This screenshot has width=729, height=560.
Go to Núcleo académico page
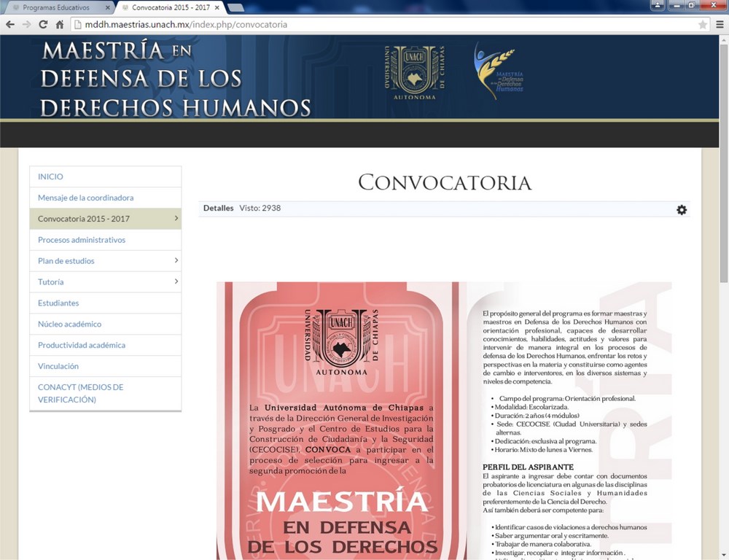coord(106,324)
